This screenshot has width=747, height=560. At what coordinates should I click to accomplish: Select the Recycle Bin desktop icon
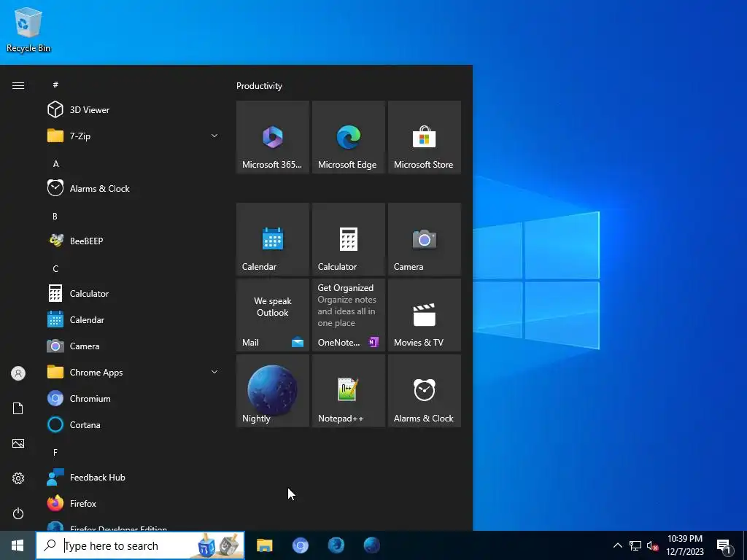[x=28, y=29]
